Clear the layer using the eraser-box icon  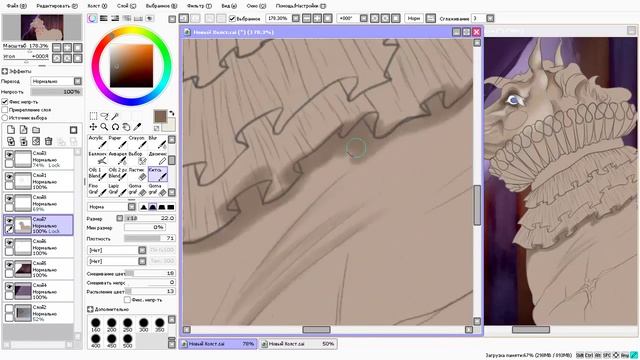click(36, 141)
